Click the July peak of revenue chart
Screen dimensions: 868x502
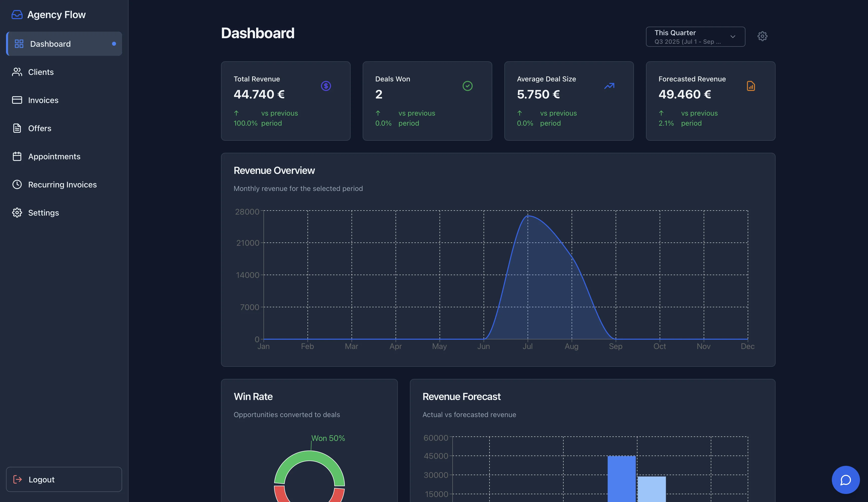(x=528, y=216)
